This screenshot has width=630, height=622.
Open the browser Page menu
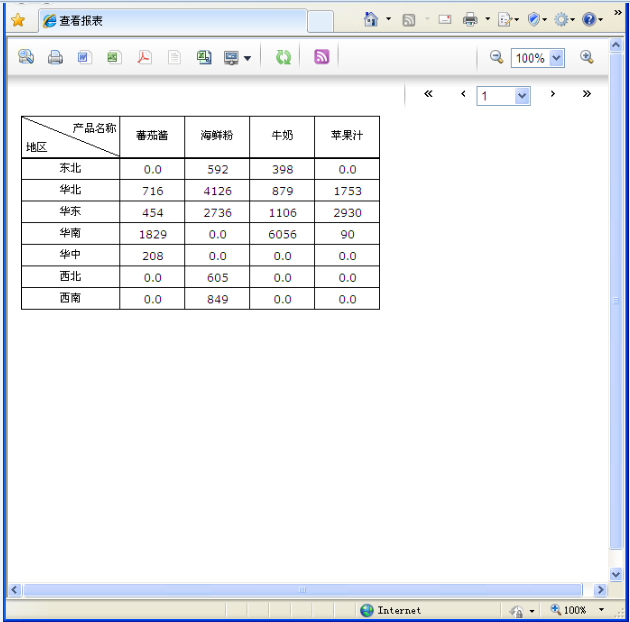click(x=508, y=19)
